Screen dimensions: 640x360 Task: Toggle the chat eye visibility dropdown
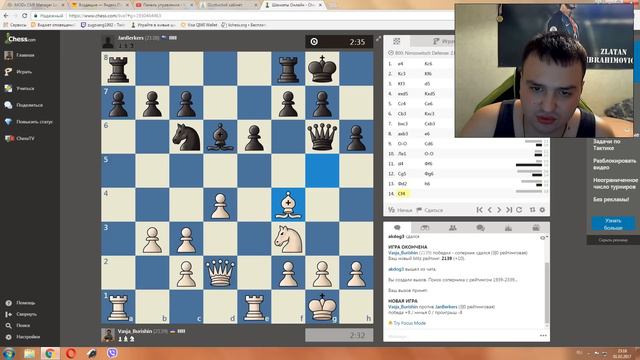544,238
